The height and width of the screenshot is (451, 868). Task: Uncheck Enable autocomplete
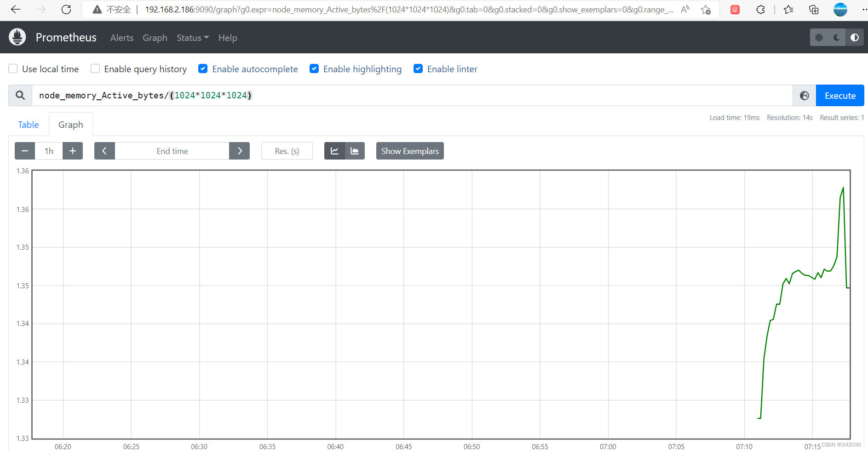tap(203, 69)
